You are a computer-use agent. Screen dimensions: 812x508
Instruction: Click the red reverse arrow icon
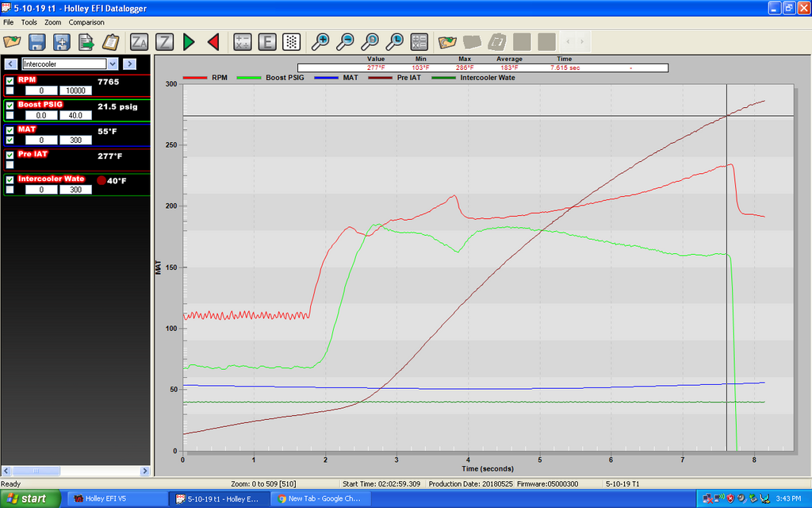(213, 42)
